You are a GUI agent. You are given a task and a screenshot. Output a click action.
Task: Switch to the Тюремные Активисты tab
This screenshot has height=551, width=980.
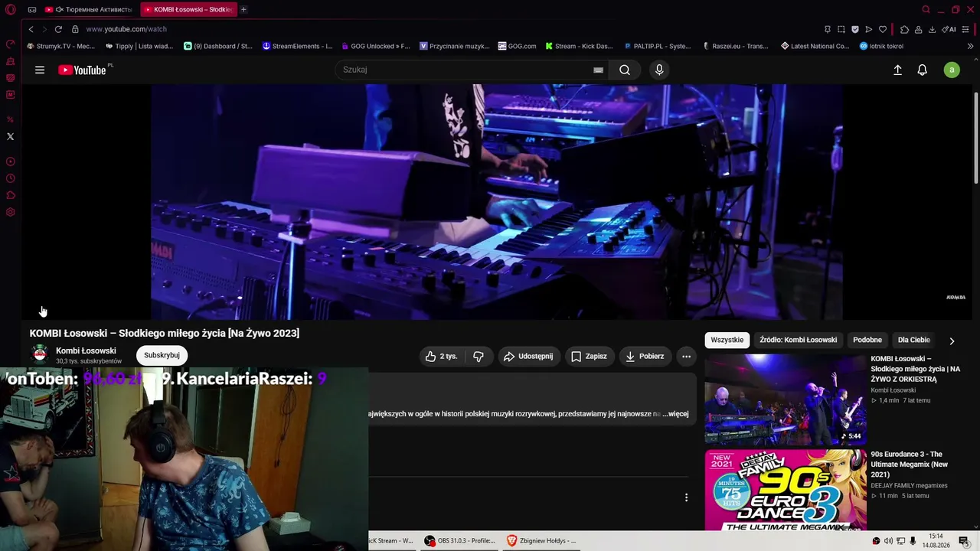pyautogui.click(x=90, y=10)
